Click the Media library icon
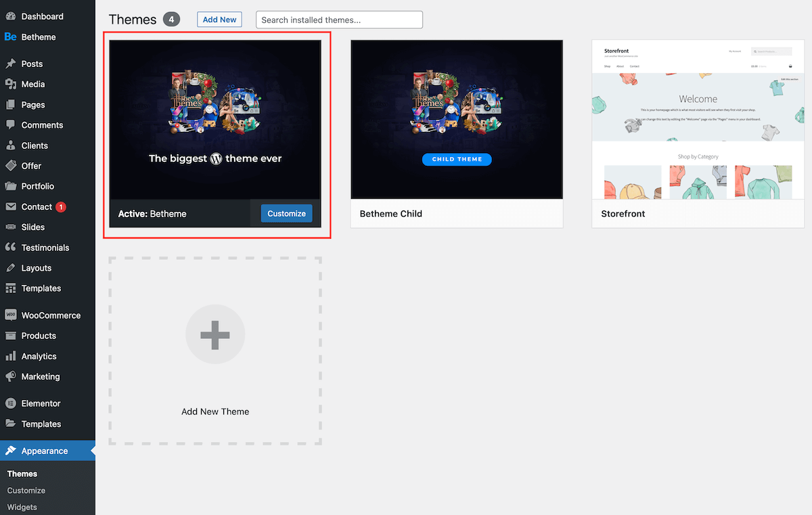The height and width of the screenshot is (515, 812). (x=10, y=84)
